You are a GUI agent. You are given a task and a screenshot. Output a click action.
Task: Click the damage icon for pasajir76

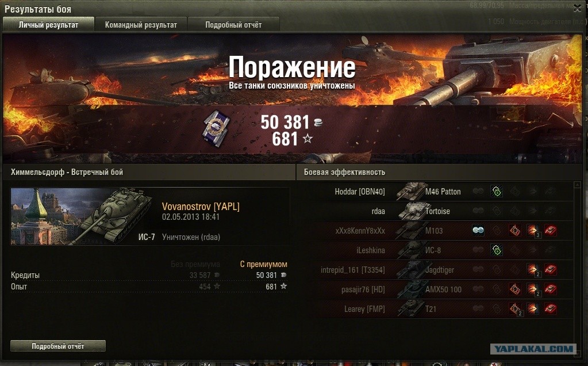click(533, 289)
